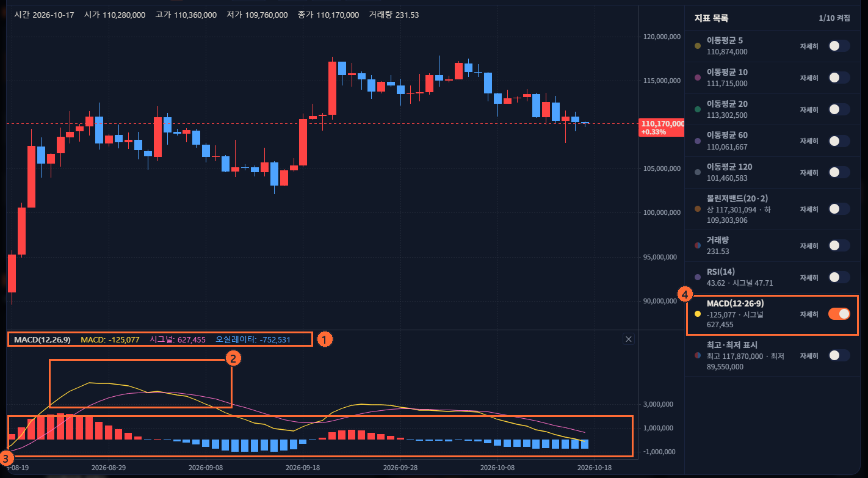Click the 거래량 231.53 text in header
868x478 pixels.
tap(394, 15)
